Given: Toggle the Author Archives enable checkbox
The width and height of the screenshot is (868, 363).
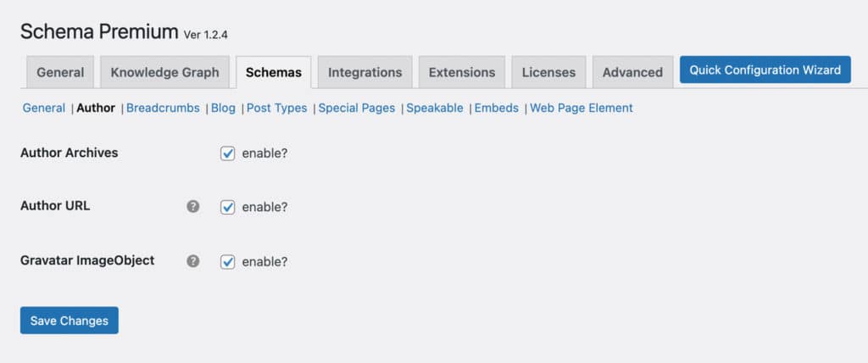Looking at the screenshot, I should pos(227,154).
